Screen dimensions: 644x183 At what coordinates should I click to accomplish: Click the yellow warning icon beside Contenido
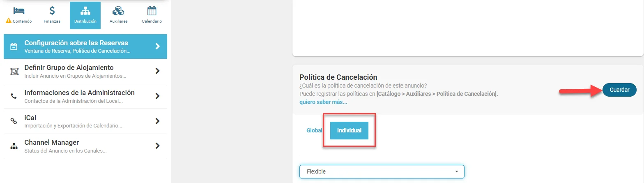(8, 21)
